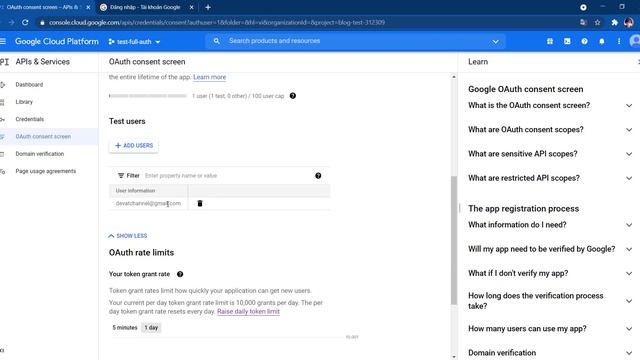The height and width of the screenshot is (360, 640).
Task: Delete the devatchannel@gmail.com test user
Action: (200, 203)
